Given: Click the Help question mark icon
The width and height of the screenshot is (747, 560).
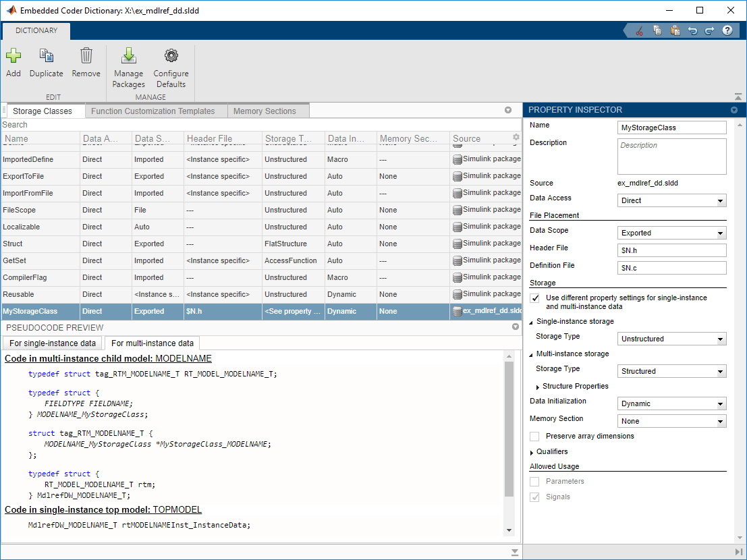Looking at the screenshot, I should [727, 30].
